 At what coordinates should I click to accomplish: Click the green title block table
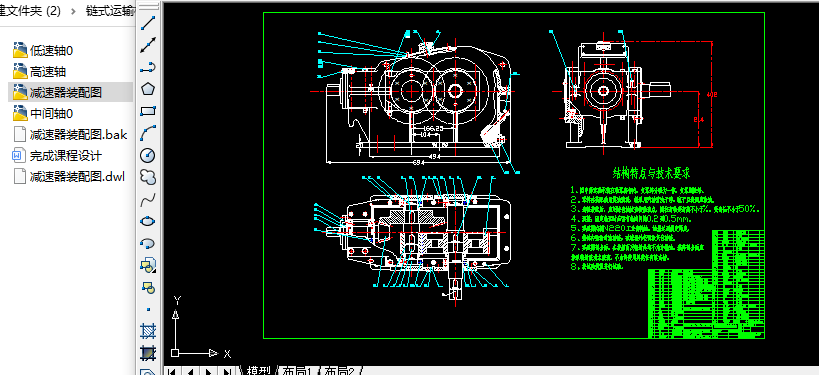click(706, 285)
